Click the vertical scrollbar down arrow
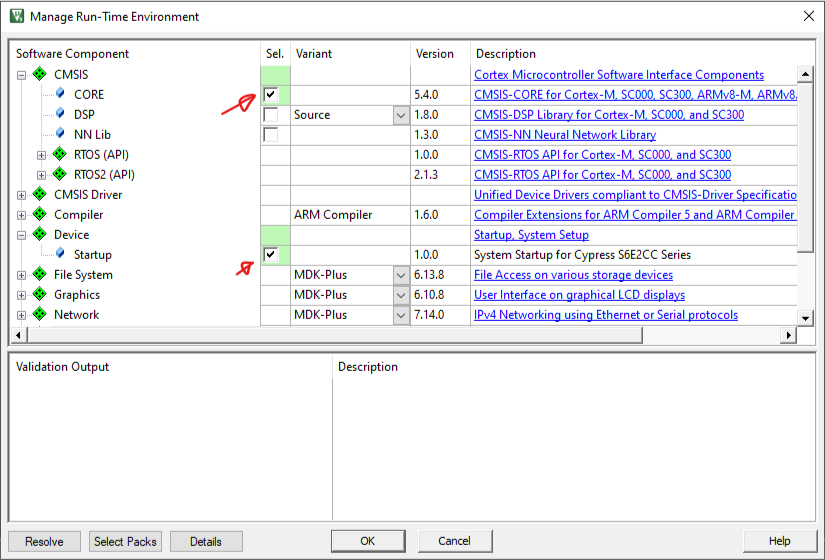Image resolution: width=825 pixels, height=560 pixels. [x=805, y=318]
